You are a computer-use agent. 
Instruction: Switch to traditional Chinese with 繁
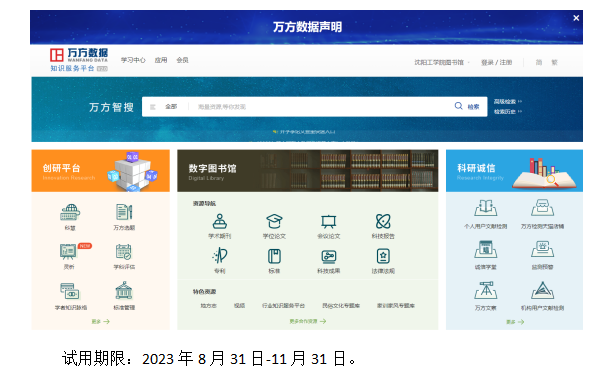click(554, 62)
